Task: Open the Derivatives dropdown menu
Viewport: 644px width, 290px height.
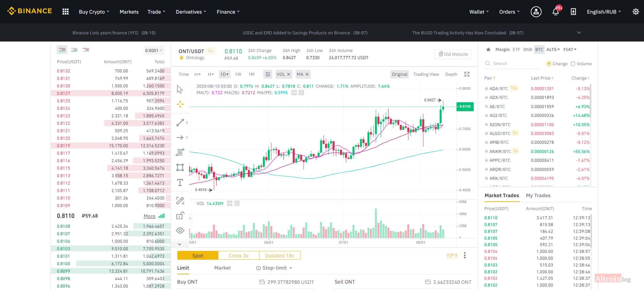Action: click(x=191, y=12)
